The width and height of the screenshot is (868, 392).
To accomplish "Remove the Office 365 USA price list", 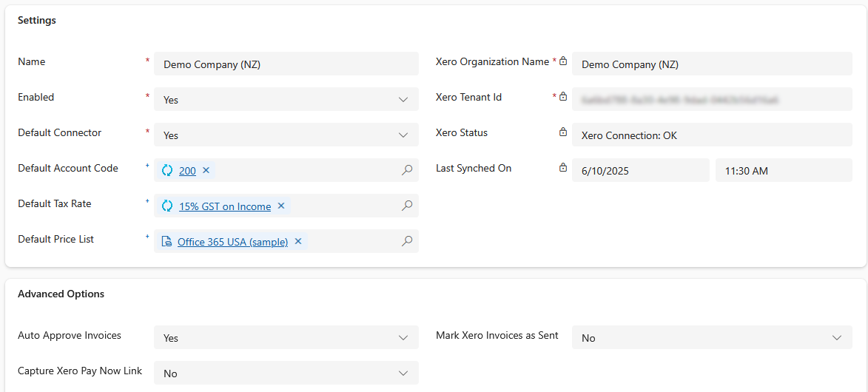I will (298, 242).
